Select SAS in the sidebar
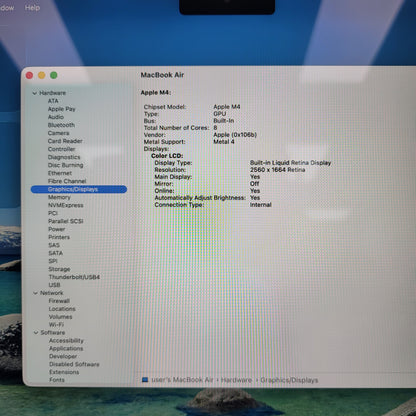 (54, 245)
